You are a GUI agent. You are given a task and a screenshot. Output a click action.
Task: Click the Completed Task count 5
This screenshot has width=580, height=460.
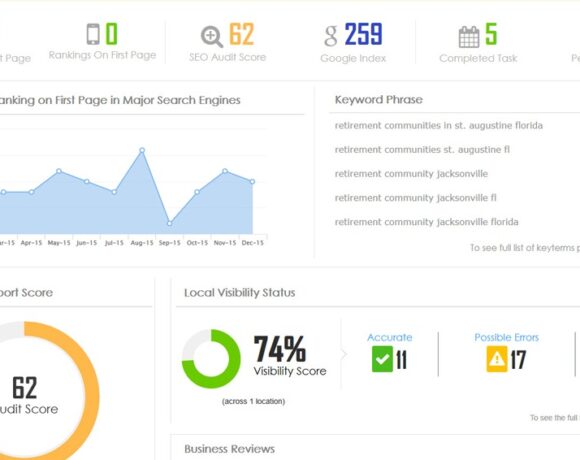click(491, 34)
